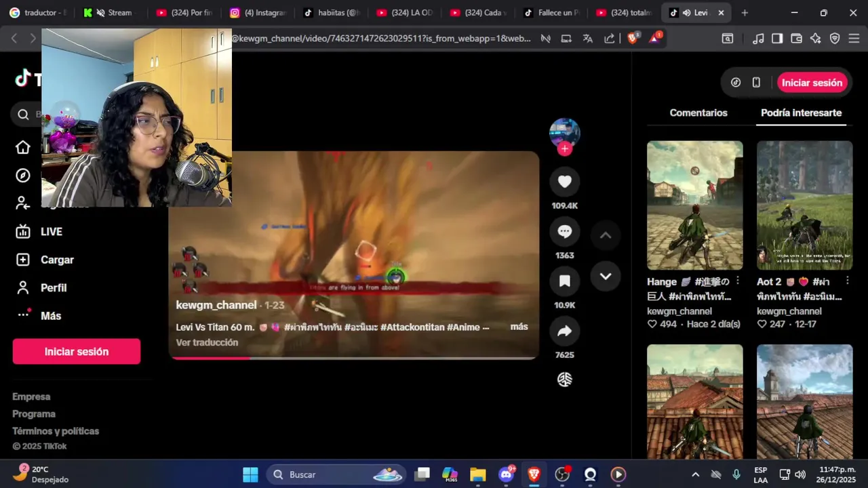Open the options menu for the Aot 2 video
Image resolution: width=868 pixels, height=488 pixels.
coord(847,281)
